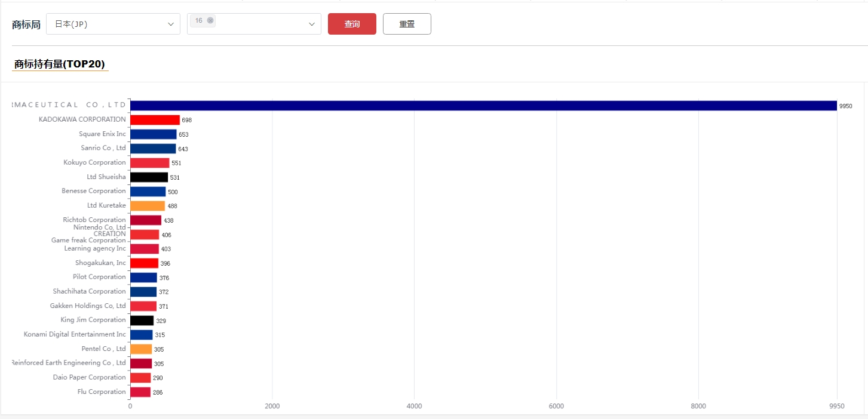Click the Flu Corporation bar
Screen dimensions: 868x419
coord(140,392)
